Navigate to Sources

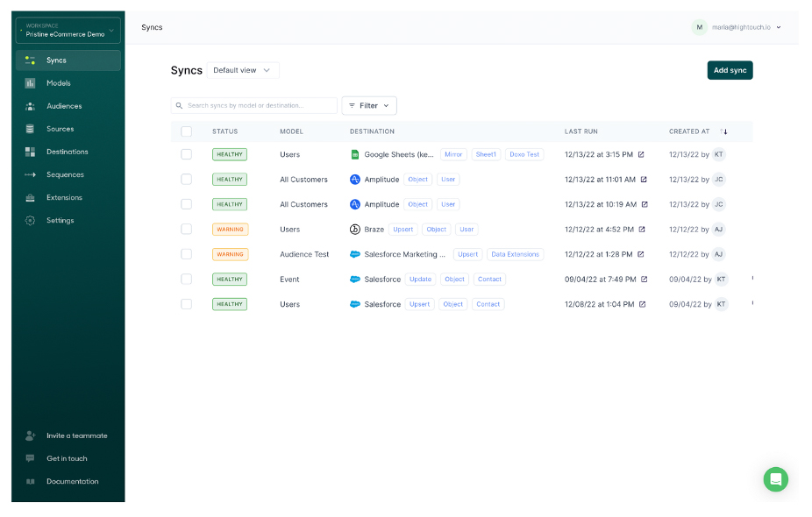[x=68, y=129]
